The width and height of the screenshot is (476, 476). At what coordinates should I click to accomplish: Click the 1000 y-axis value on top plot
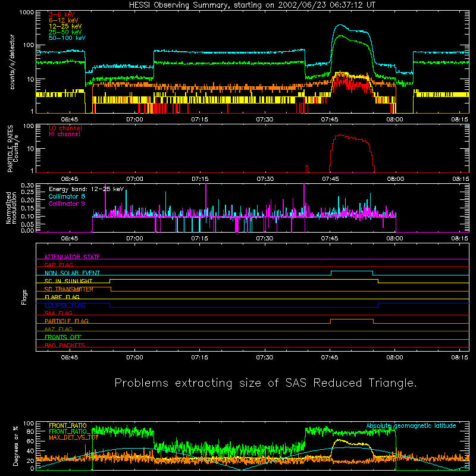point(26,12)
